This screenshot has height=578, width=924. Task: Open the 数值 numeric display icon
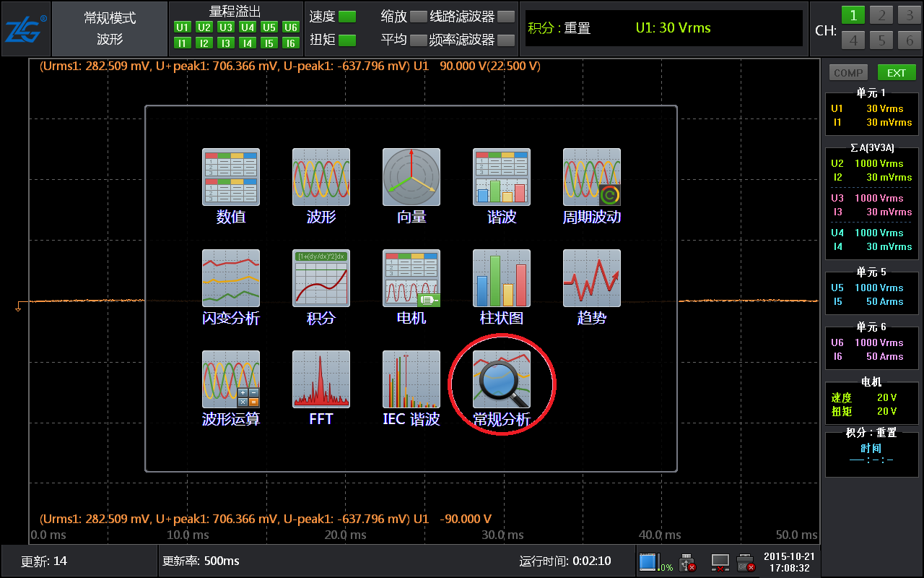click(231, 178)
